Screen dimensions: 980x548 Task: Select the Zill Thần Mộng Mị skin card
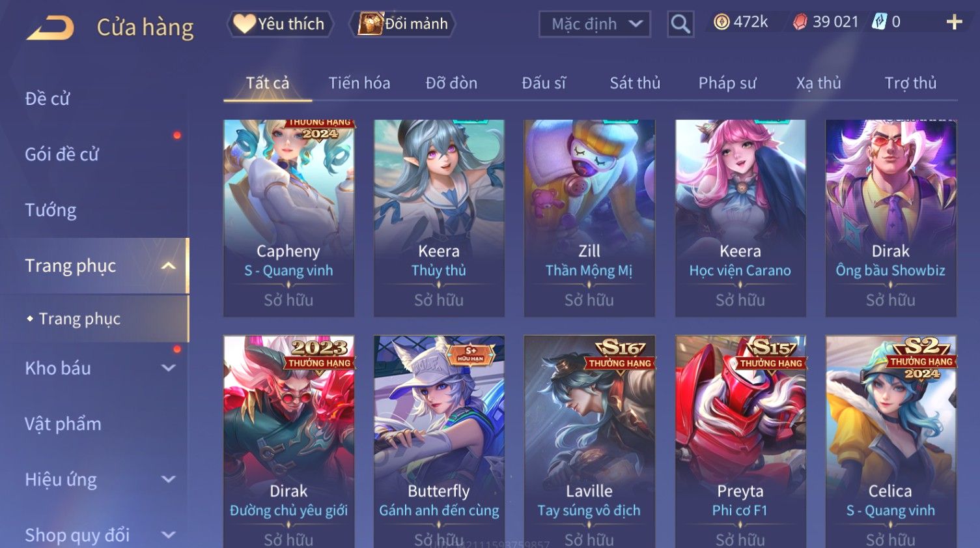[x=589, y=218]
